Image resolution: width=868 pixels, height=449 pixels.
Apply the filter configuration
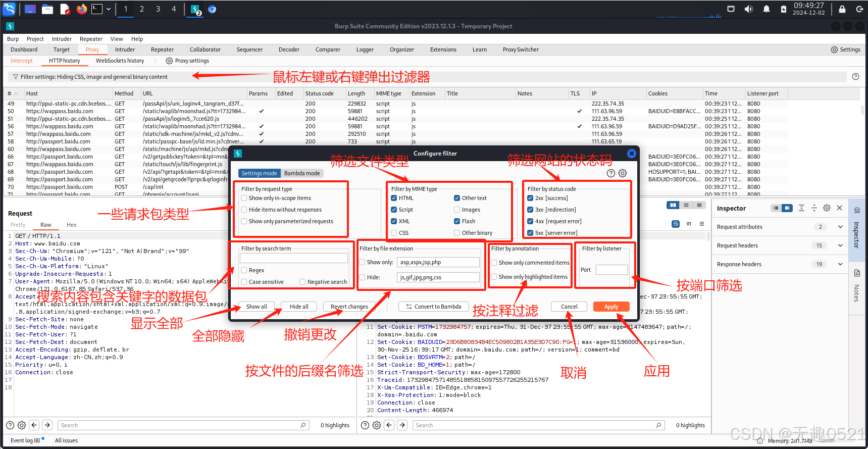click(x=611, y=307)
